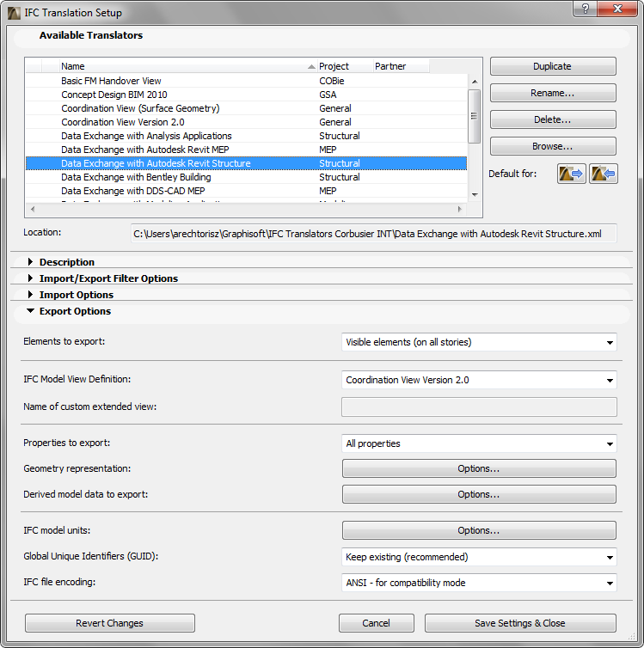This screenshot has width=644, height=648.
Task: Select Coordination View Version 2.0 translator row
Action: click(247, 122)
